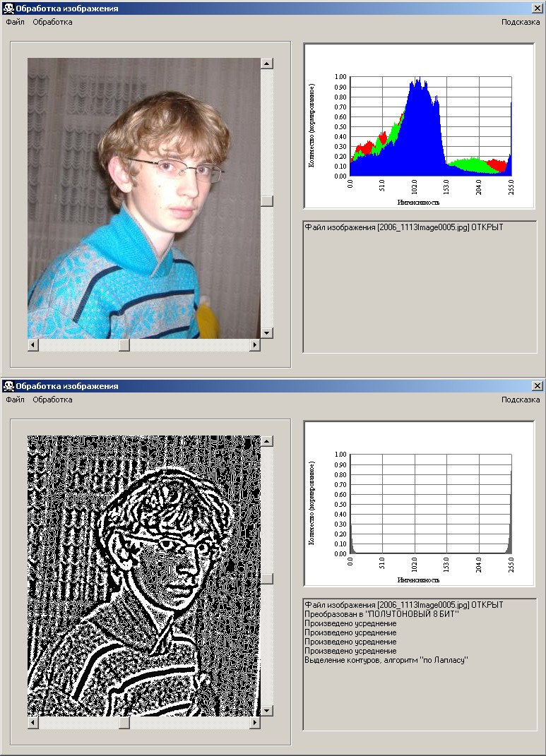Open Обработка menu in bottom window
Screen dimensions: 546x756
(x=52, y=400)
